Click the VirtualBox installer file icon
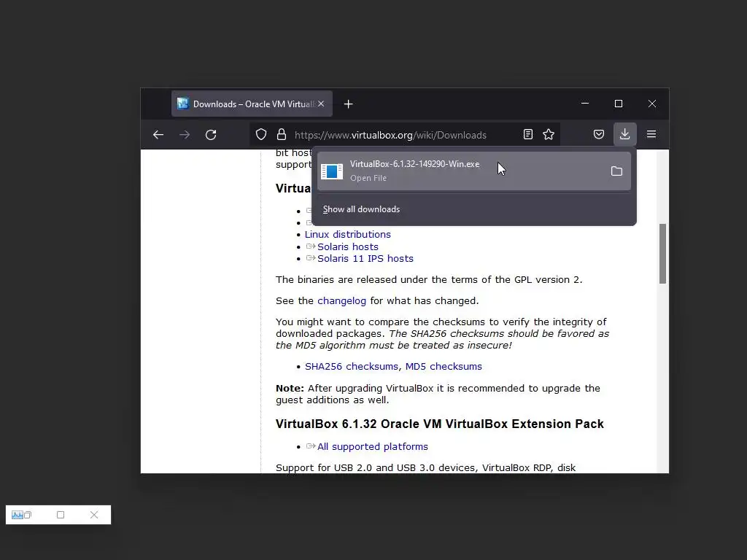The height and width of the screenshot is (560, 747). point(332,171)
